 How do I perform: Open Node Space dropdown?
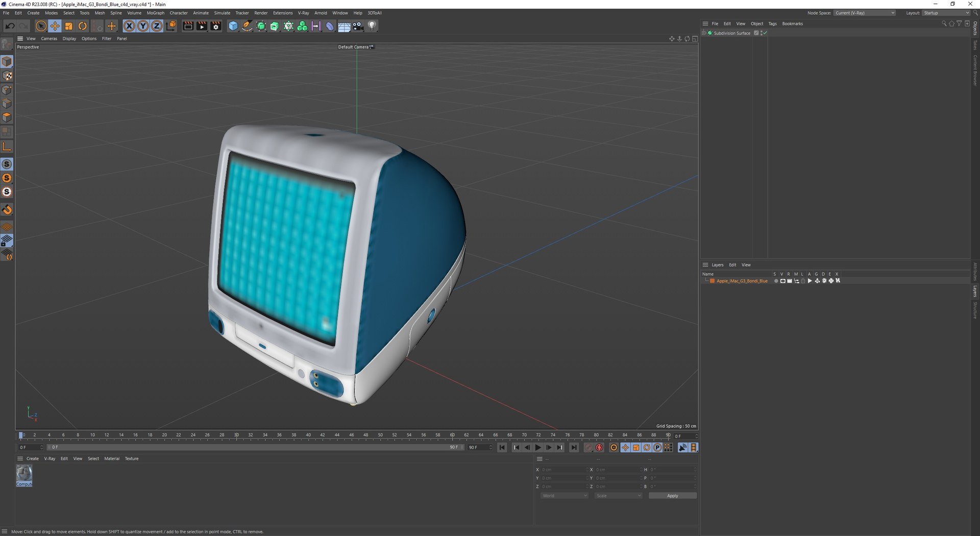(865, 13)
